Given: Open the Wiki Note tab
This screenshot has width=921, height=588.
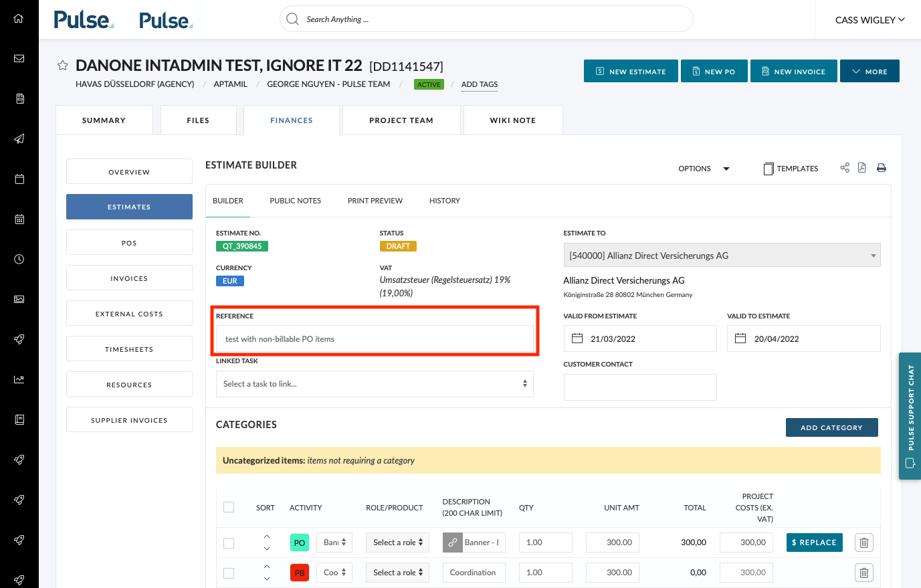Looking at the screenshot, I should pyautogui.click(x=513, y=120).
